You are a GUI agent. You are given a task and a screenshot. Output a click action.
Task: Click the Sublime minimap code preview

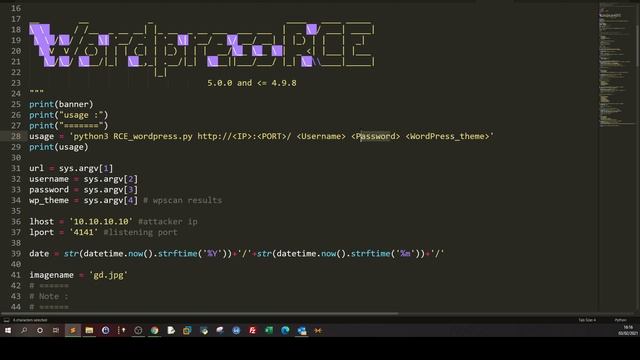click(x=616, y=65)
